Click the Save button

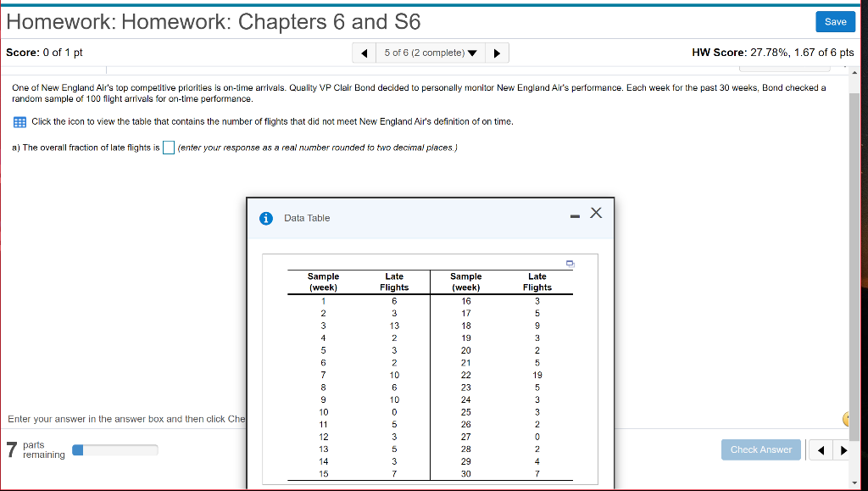[835, 21]
